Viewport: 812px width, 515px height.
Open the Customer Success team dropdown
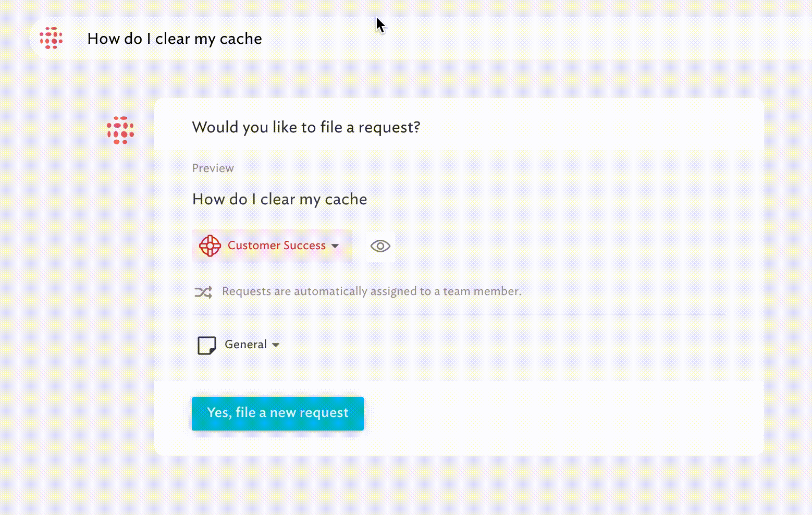tap(272, 246)
